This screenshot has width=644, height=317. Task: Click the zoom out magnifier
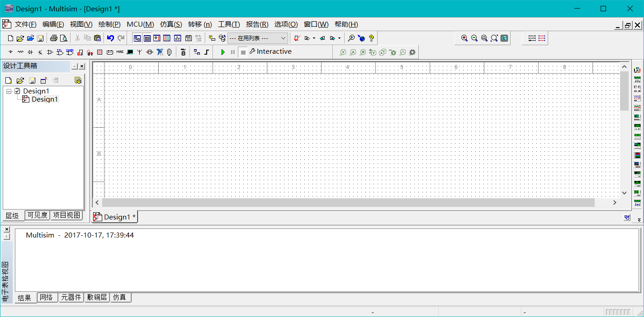coord(474,38)
